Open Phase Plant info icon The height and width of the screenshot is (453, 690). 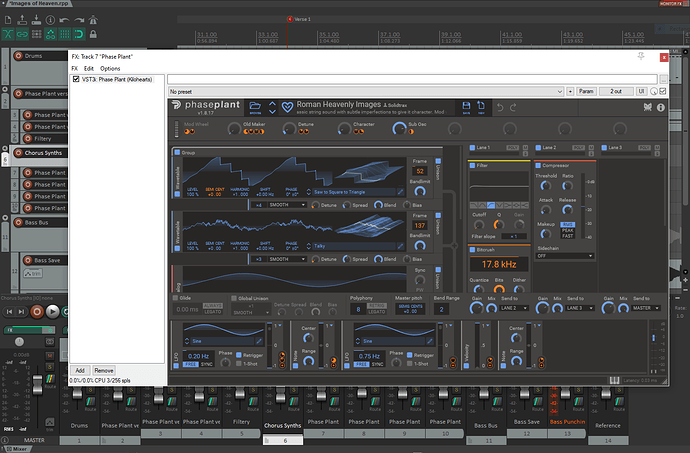661,107
